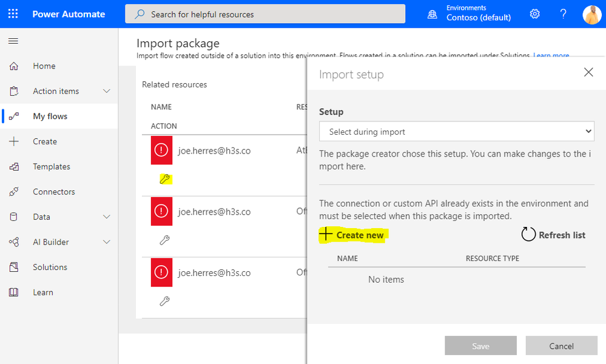Screen dimensions: 606x364
Task: Open the Setup dropdown
Action: pos(456,132)
